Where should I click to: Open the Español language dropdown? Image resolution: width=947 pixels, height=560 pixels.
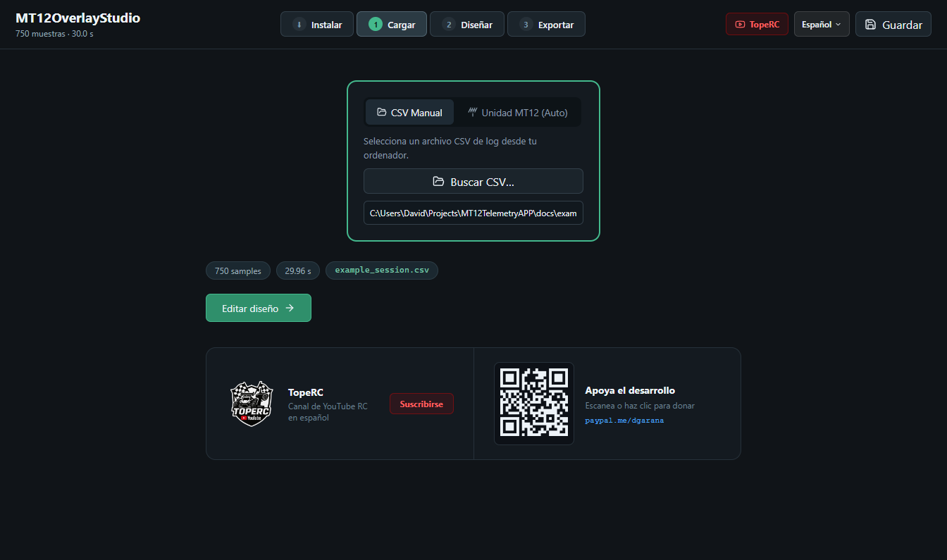click(x=822, y=24)
